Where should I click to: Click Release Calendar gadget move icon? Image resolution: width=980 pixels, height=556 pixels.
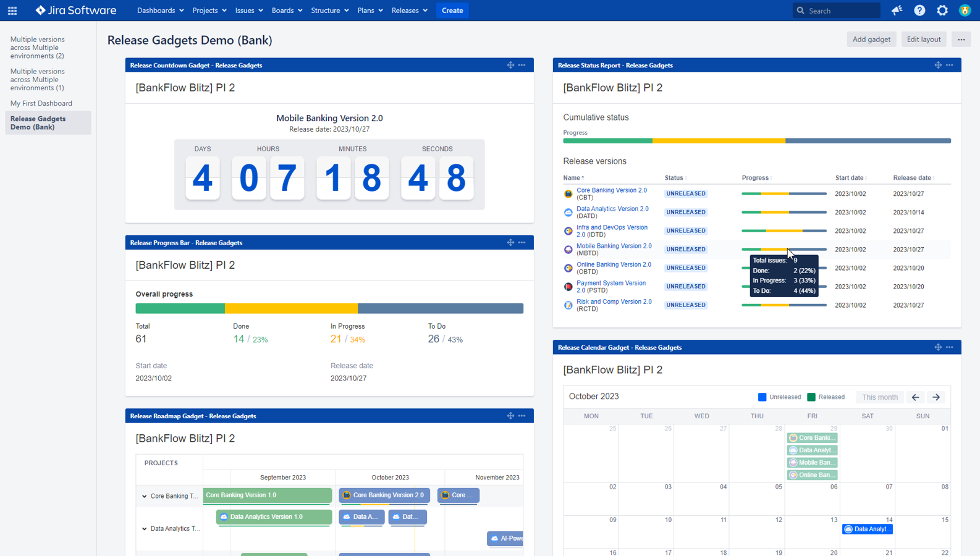938,347
